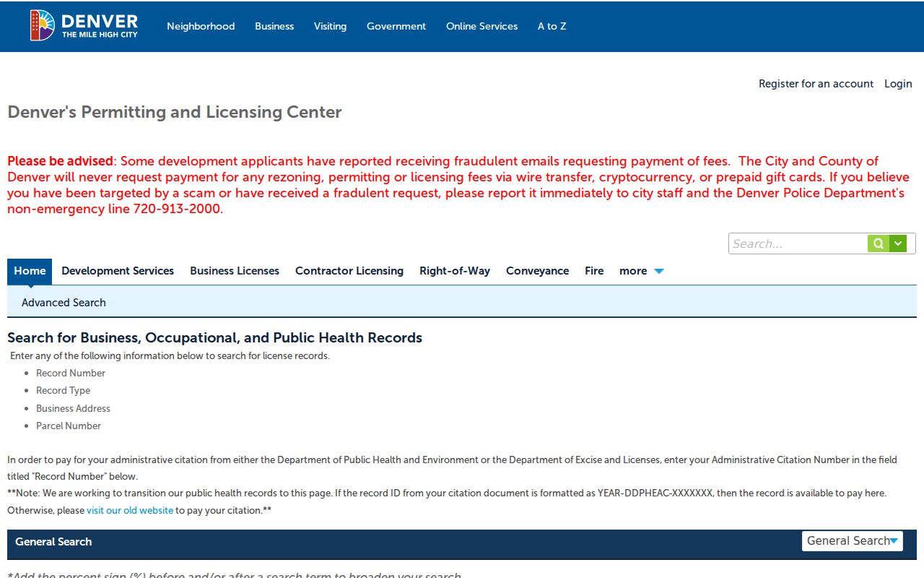Switch to the Conveyance tab
This screenshot has height=578, width=924.
[537, 271]
